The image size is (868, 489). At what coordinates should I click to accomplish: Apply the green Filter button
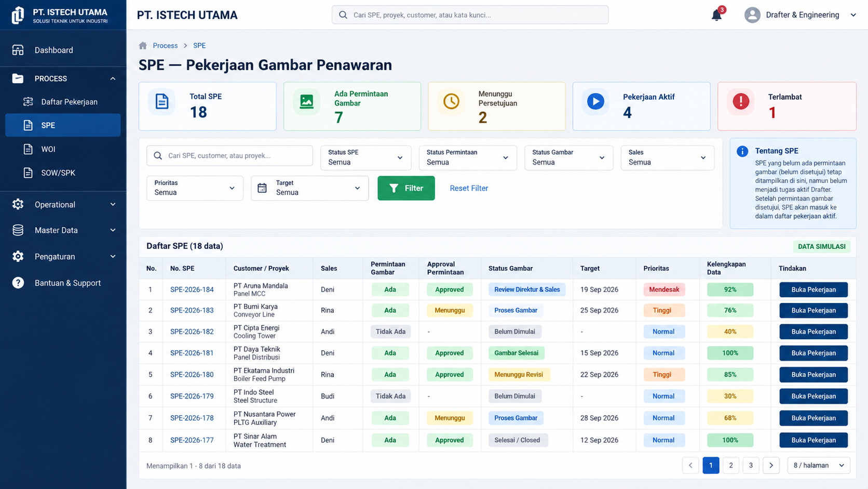tap(406, 188)
